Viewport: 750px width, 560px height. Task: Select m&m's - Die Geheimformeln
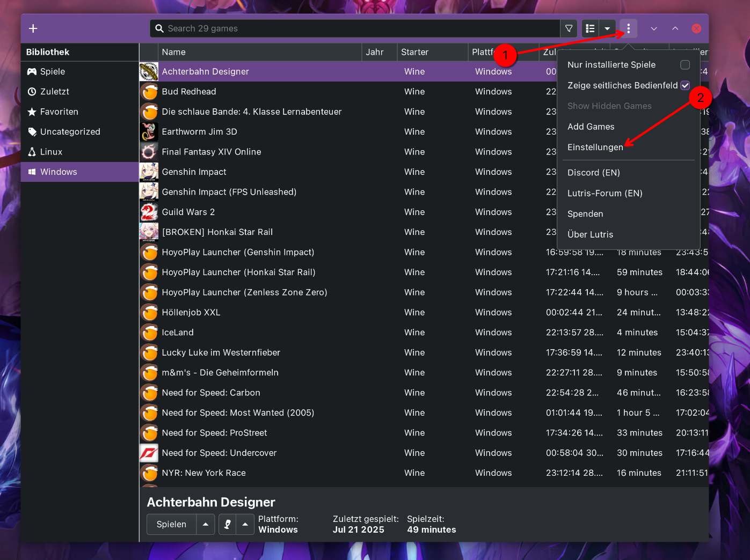coord(220,372)
